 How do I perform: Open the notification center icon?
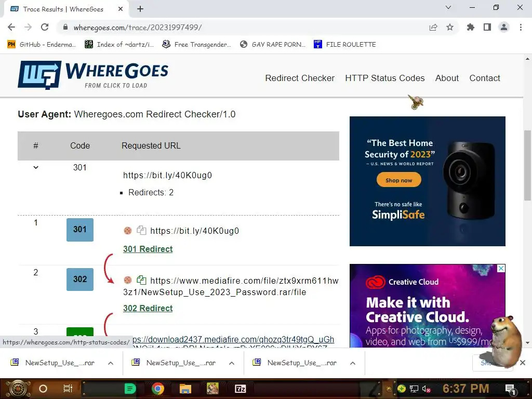[510, 389]
